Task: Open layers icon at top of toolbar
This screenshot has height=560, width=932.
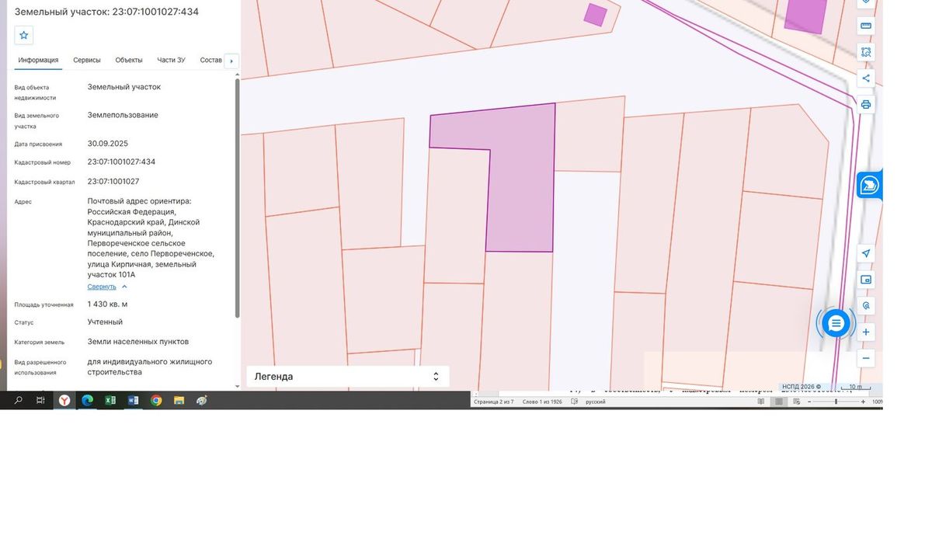Action: coord(866,3)
